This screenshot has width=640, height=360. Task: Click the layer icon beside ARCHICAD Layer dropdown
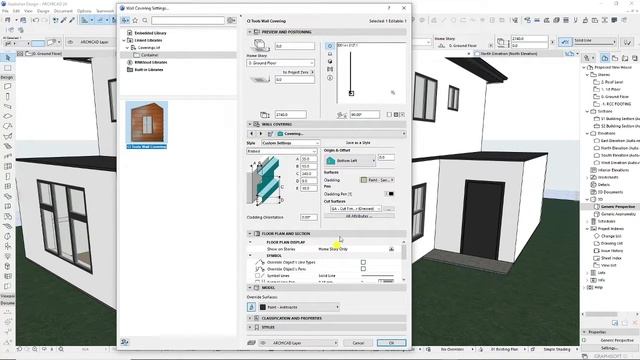click(x=251, y=343)
